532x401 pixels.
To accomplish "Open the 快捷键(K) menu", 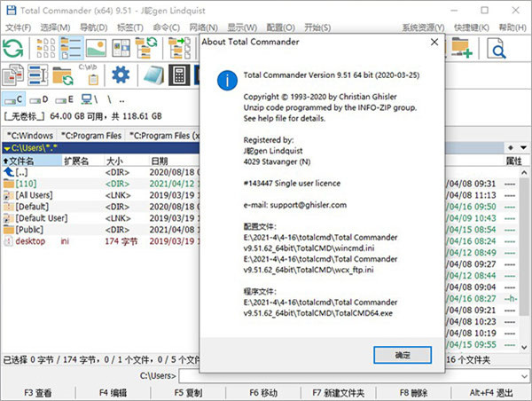I will [x=472, y=28].
